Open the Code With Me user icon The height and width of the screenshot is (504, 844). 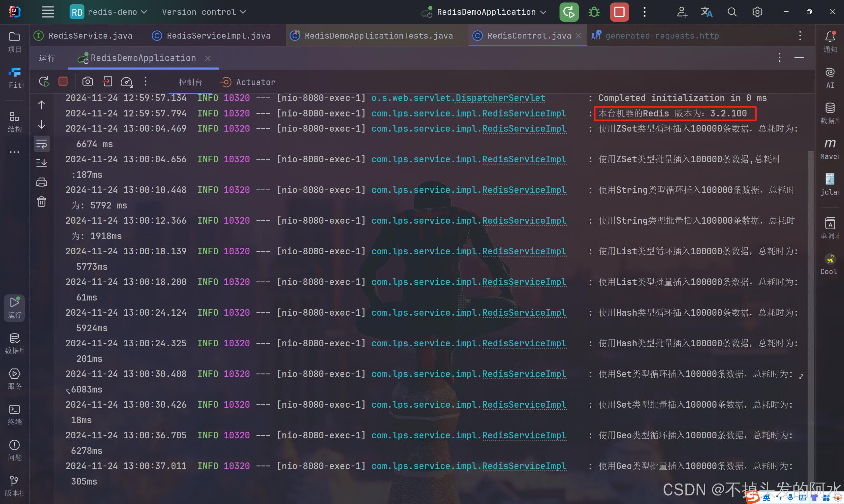click(682, 12)
